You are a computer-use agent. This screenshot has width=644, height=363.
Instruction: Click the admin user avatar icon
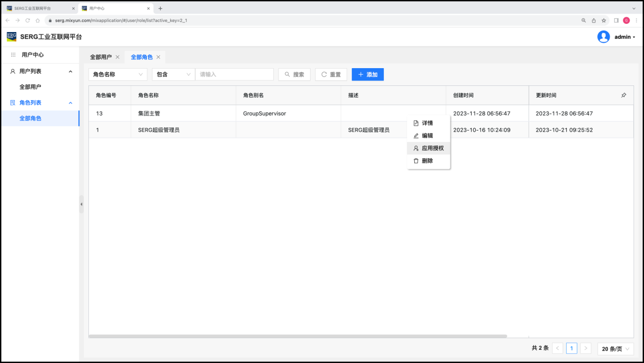(x=603, y=37)
